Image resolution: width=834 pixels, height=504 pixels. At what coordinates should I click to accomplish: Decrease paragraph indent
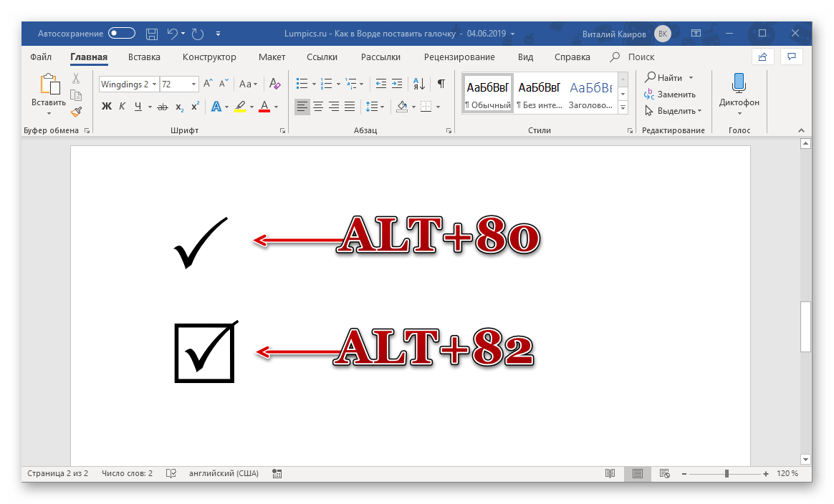coord(381,84)
